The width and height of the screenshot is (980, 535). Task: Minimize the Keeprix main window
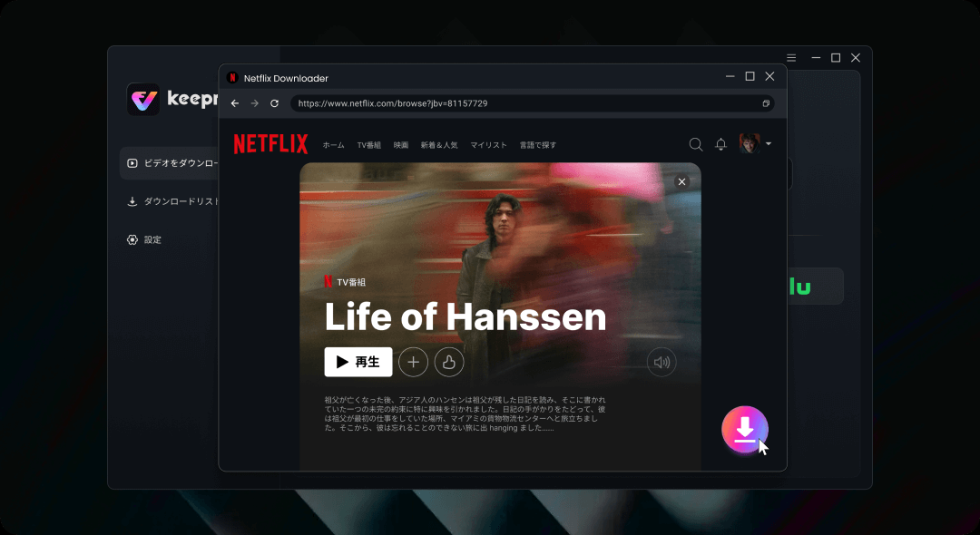(x=816, y=57)
